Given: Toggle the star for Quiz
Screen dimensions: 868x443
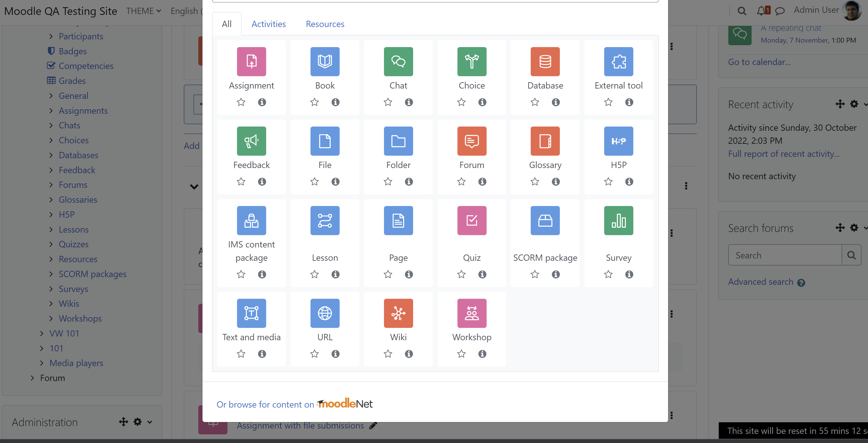Looking at the screenshot, I should coord(461,274).
